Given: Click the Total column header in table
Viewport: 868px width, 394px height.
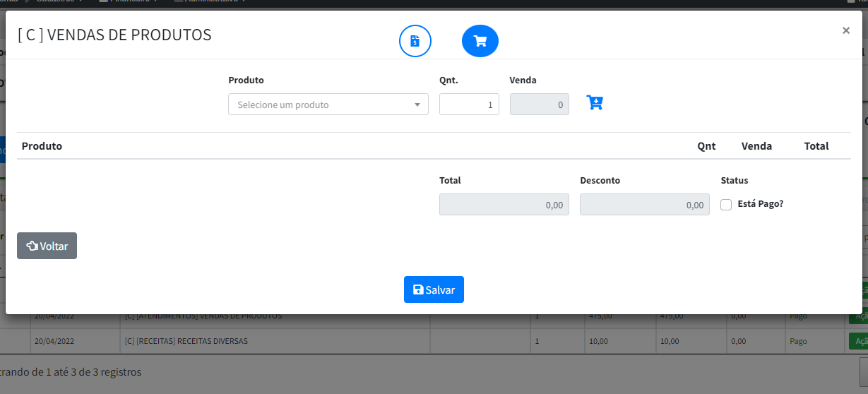Looking at the screenshot, I should pos(816,146).
